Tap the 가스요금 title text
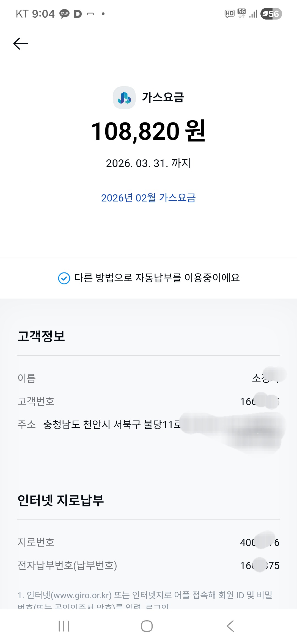 tap(163, 97)
